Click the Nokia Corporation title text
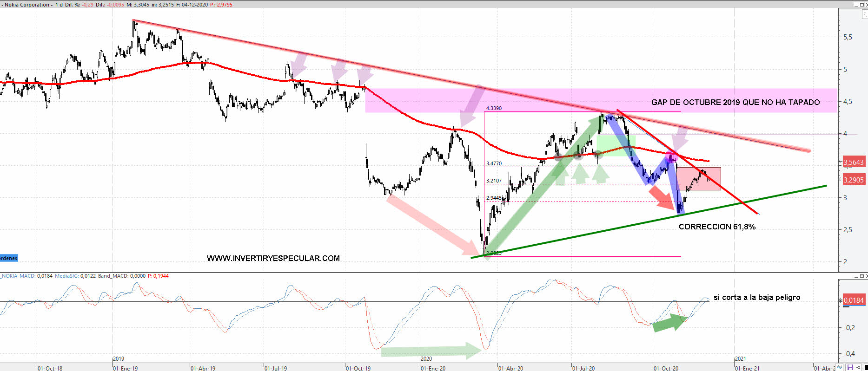Image resolution: width=868 pixels, height=371 pixels. [x=27, y=5]
